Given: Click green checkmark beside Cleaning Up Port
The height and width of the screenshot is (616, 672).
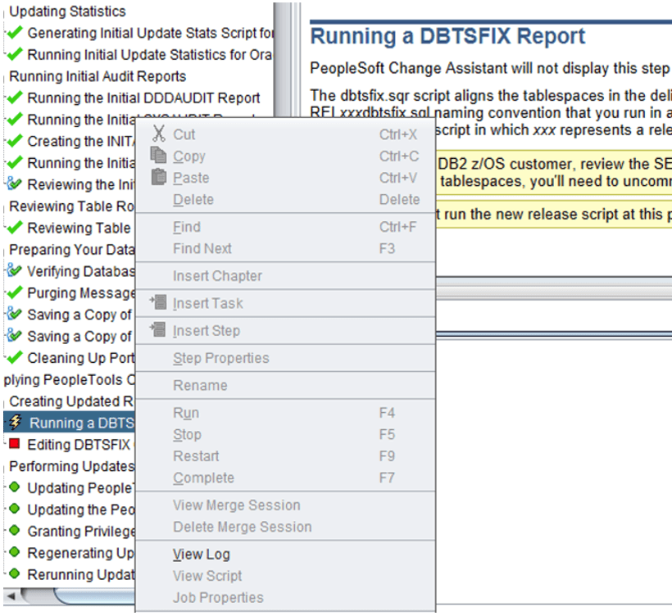Looking at the screenshot, I should [x=15, y=357].
